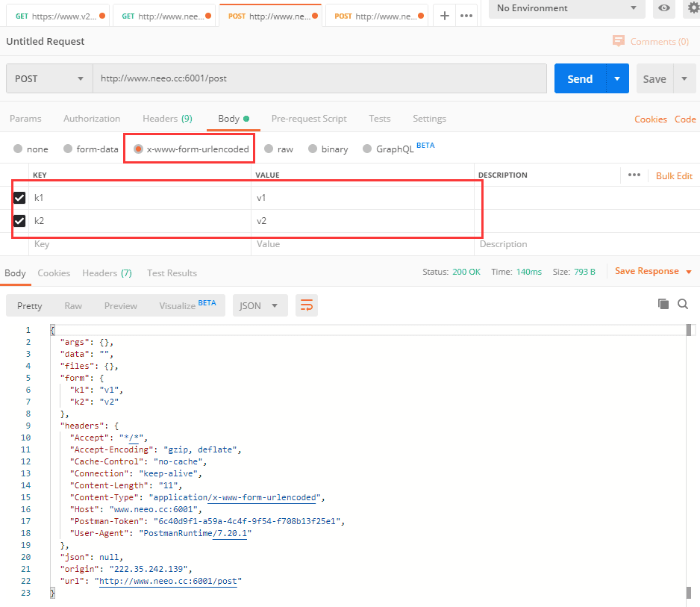
Task: Click the blue Send button
Action: pos(580,78)
